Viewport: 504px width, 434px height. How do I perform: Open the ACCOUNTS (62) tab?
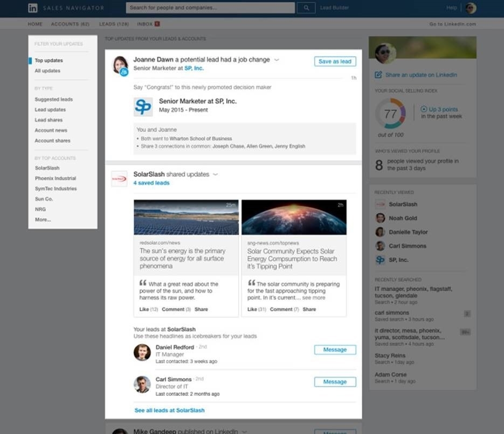tap(70, 24)
